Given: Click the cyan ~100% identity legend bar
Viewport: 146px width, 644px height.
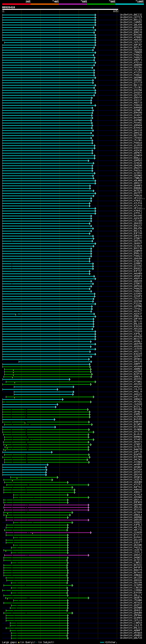Looking at the screenshot, I should click(129, 4).
